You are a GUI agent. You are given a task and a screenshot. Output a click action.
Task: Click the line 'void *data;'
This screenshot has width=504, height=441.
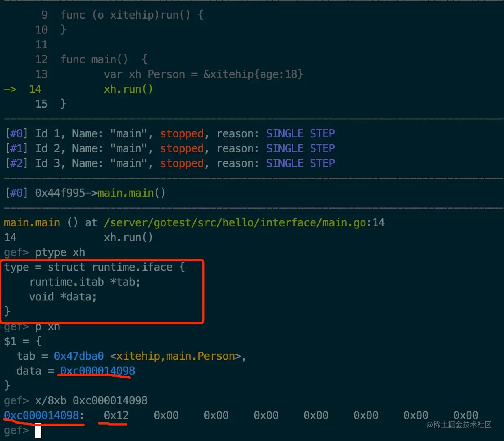pyautogui.click(x=63, y=297)
